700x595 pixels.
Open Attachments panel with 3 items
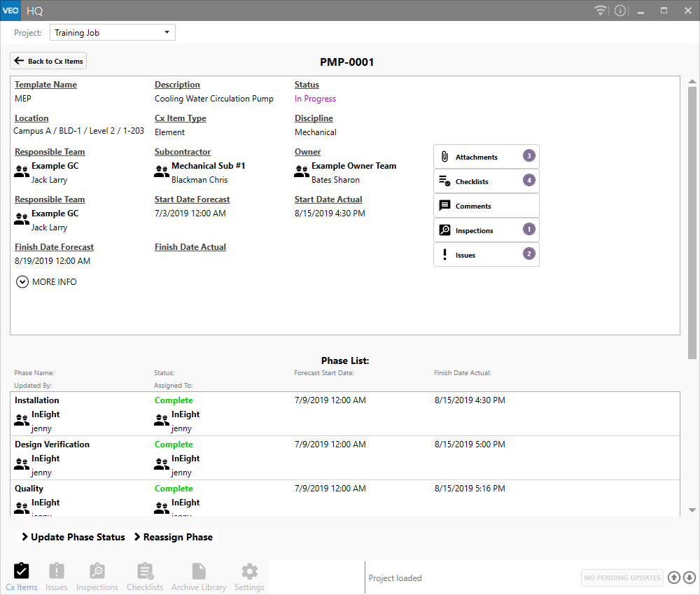pyautogui.click(x=486, y=157)
